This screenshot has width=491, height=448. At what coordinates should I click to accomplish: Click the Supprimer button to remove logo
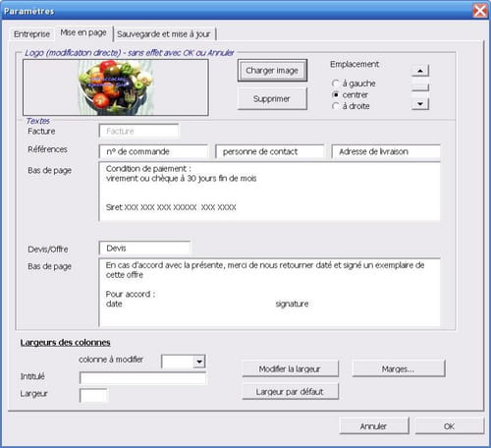pyautogui.click(x=272, y=98)
